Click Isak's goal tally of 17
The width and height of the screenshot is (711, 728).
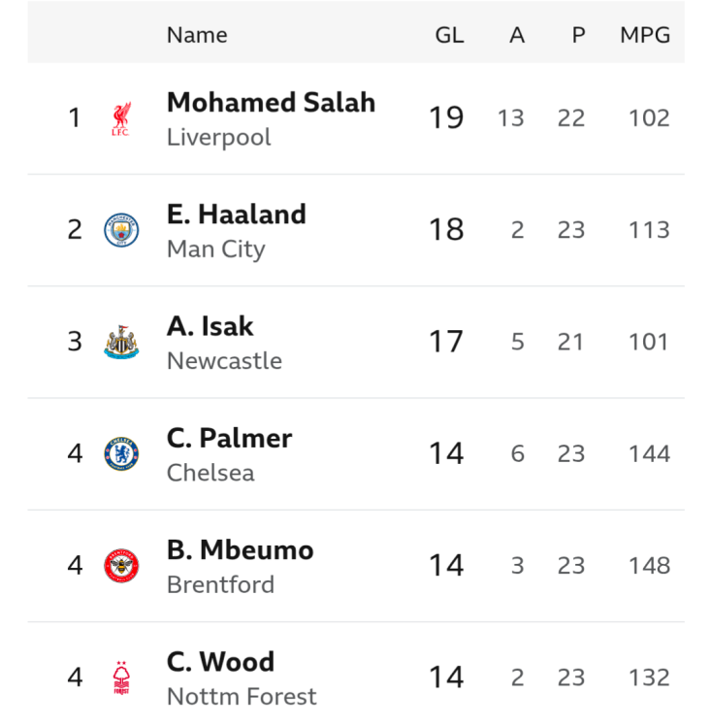[446, 342]
